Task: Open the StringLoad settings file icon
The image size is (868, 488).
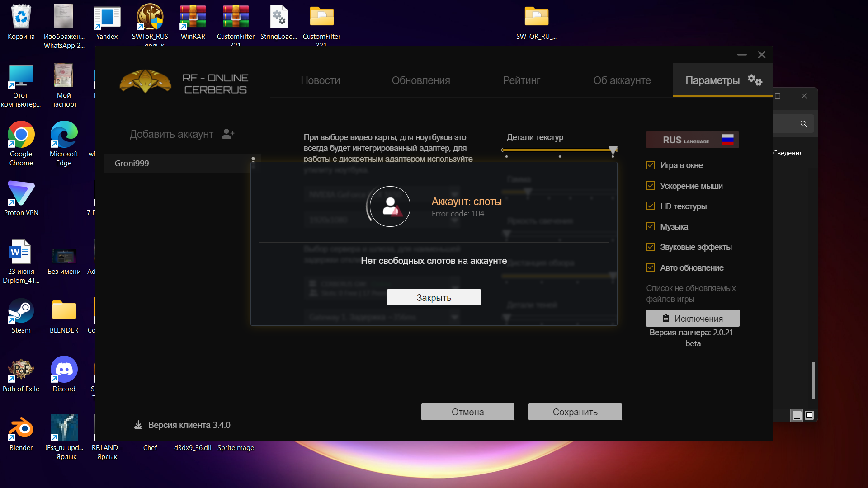Action: (278, 17)
